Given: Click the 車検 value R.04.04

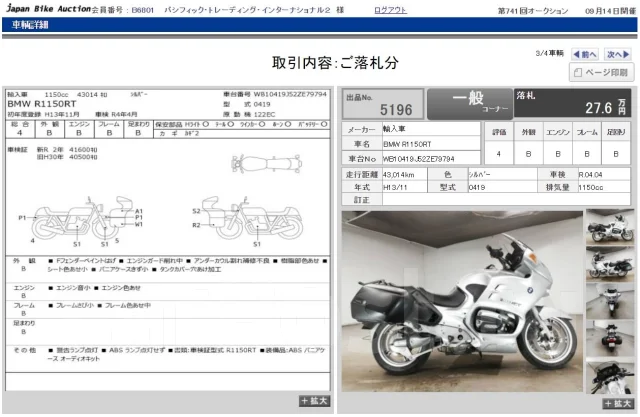Looking at the screenshot, I should (x=604, y=175).
